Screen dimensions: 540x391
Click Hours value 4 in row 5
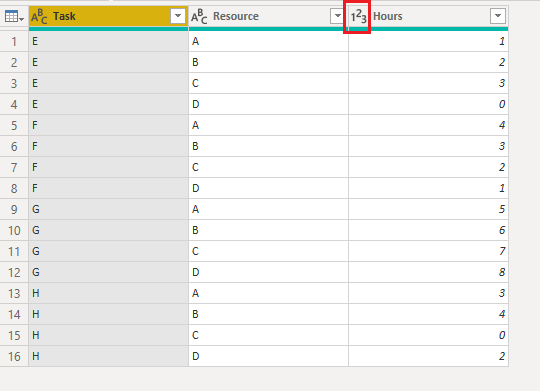click(x=428, y=125)
